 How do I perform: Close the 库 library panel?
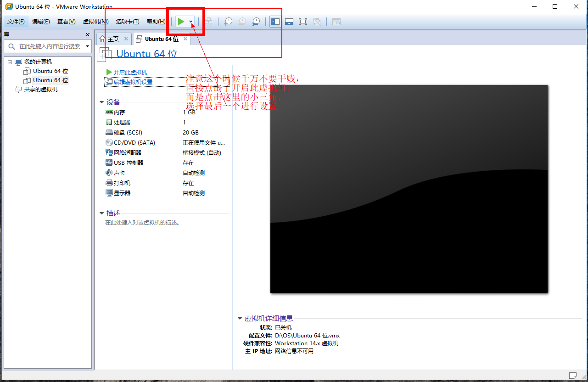tap(88, 35)
